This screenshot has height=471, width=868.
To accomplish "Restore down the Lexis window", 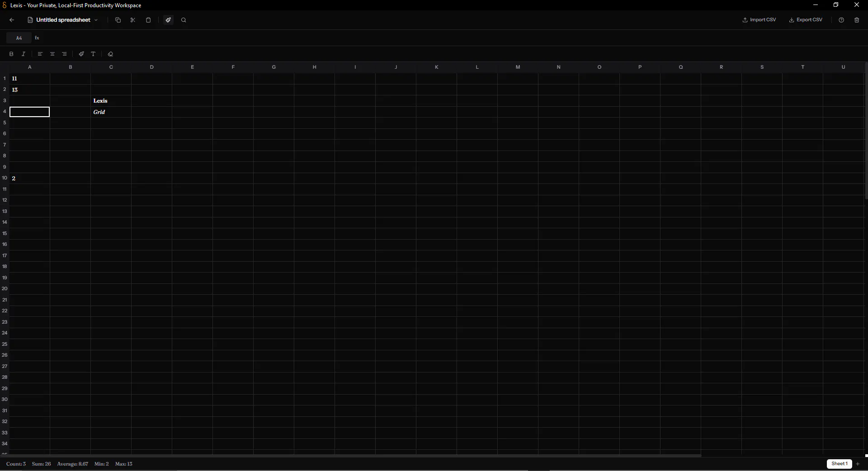I will pyautogui.click(x=836, y=5).
